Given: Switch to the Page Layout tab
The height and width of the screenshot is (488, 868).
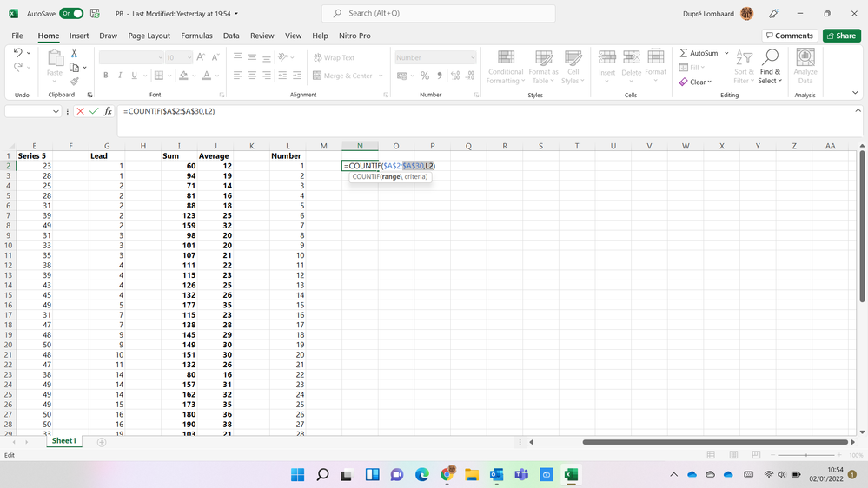Looking at the screenshot, I should tap(149, 36).
